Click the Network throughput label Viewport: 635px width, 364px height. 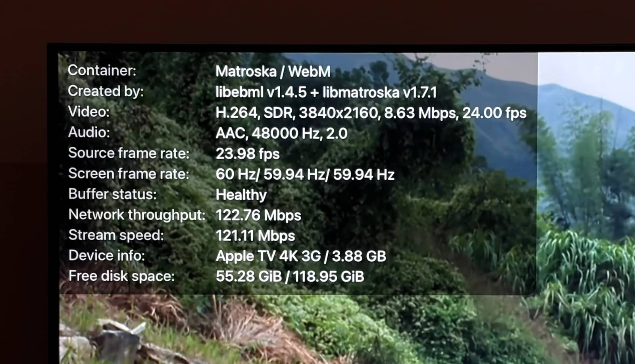tap(137, 215)
